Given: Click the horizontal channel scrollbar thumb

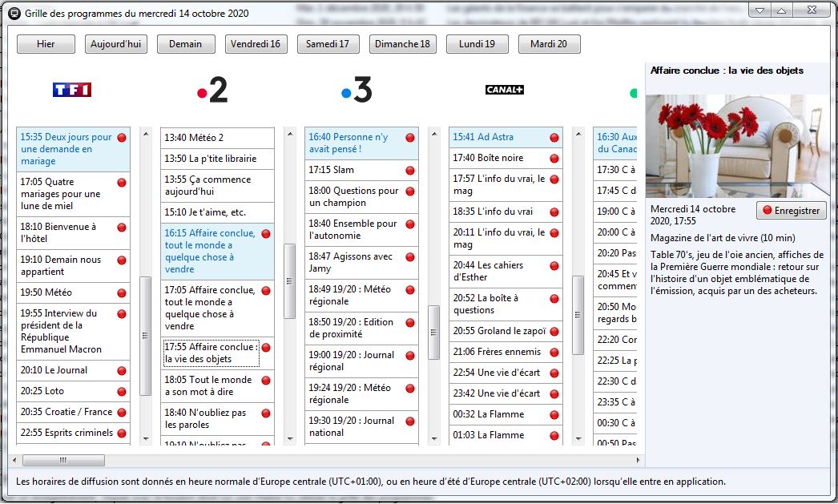Looking at the screenshot, I should pos(63,460).
